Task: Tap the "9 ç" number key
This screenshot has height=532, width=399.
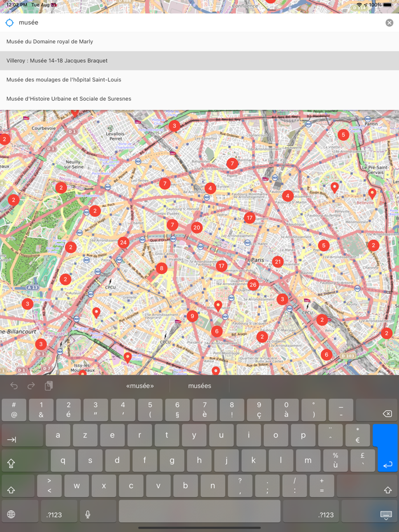Action: [259, 410]
